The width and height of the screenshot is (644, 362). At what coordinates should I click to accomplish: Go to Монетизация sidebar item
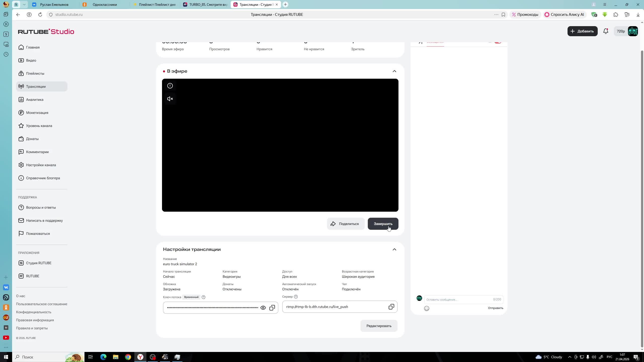37,113
